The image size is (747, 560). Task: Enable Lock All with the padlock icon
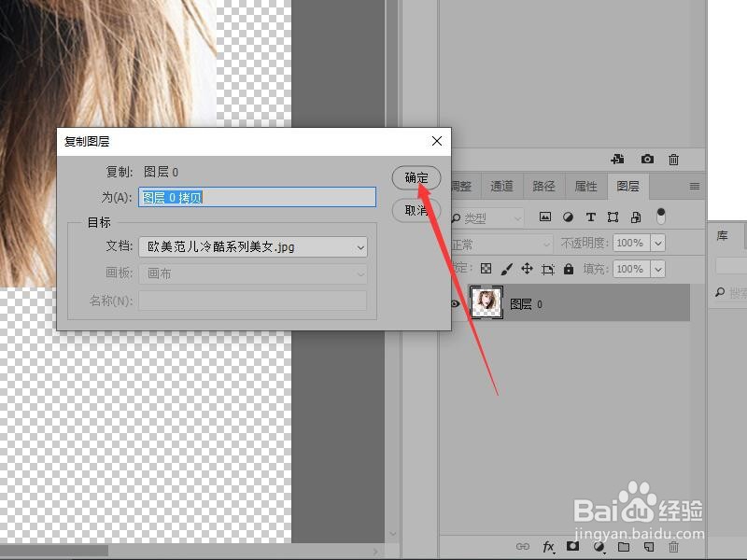(x=569, y=270)
